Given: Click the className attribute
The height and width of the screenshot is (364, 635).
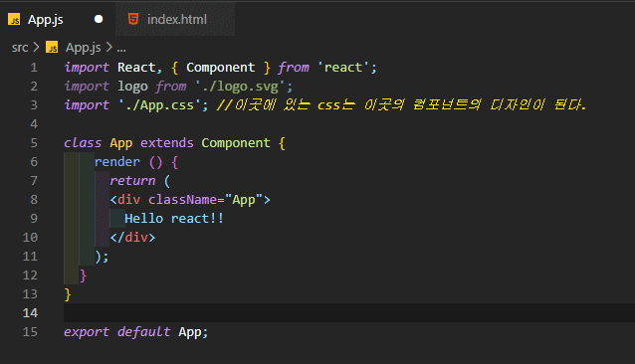Looking at the screenshot, I should [182, 200].
